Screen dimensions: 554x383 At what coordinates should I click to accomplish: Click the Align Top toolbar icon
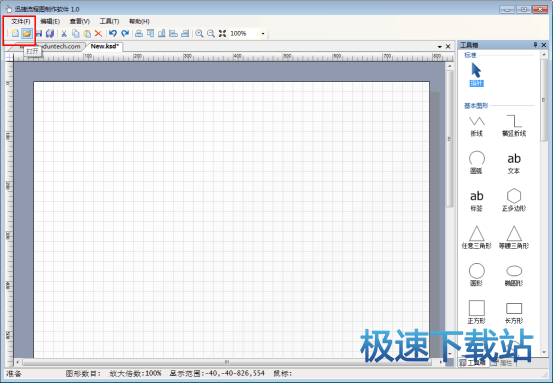[151, 34]
